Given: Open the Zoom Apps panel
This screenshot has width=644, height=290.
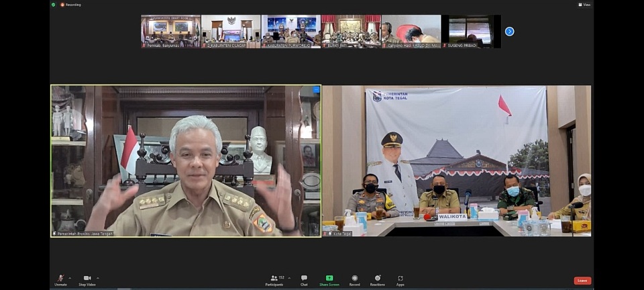Looking at the screenshot, I should pos(400,280).
